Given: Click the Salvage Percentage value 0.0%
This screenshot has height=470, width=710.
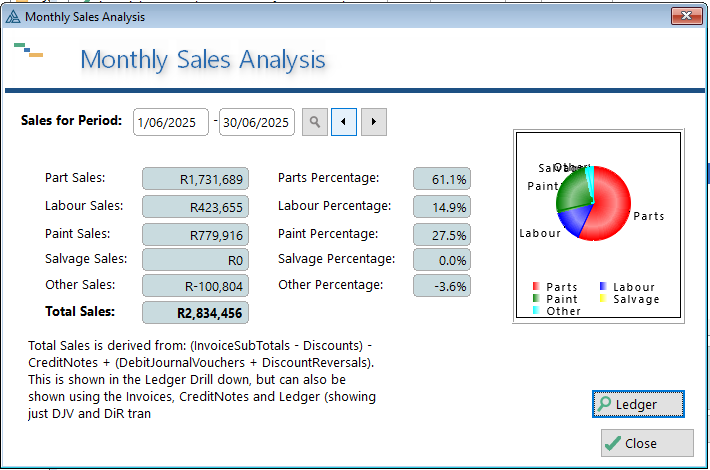Looking at the screenshot, I should (442, 260).
